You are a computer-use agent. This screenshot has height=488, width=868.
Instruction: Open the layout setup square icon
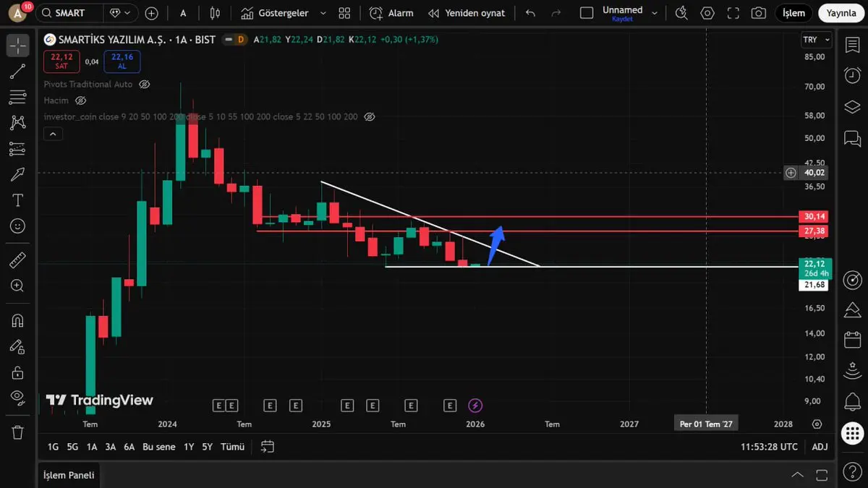point(587,13)
